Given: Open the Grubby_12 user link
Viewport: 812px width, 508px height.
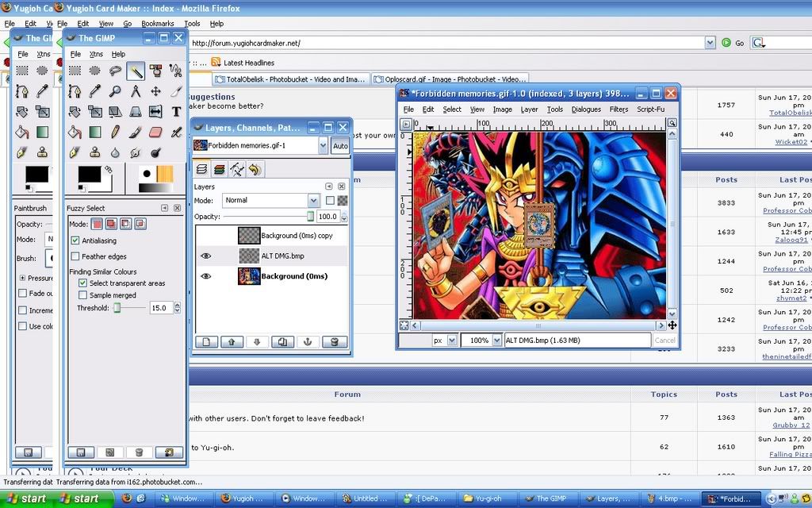Looking at the screenshot, I should click(x=792, y=425).
